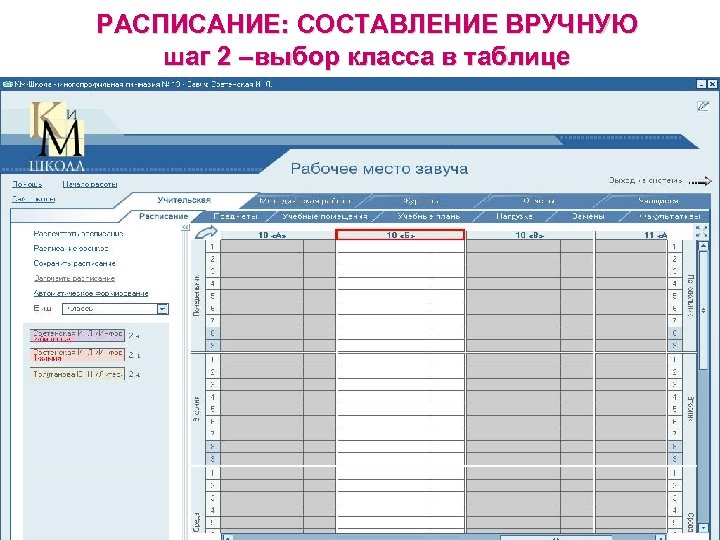The height and width of the screenshot is (540, 720).
Task: Click the Автоматическое формирование link
Action: [x=90, y=293]
